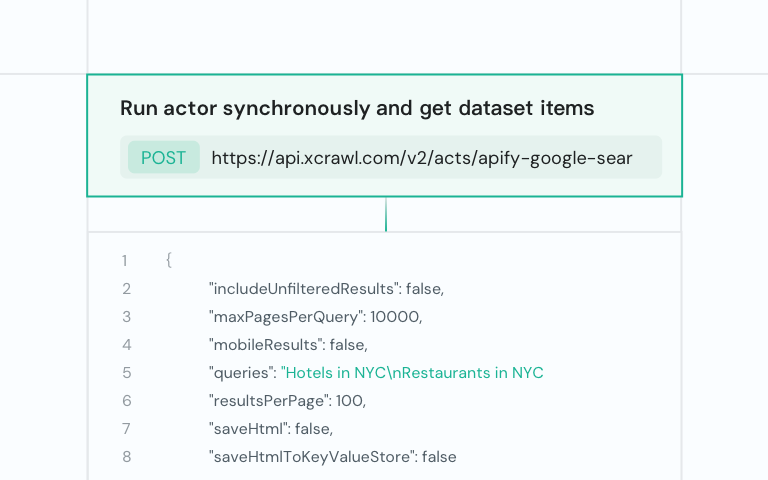Click the "resultsPerPage" key
The image size is (768, 480).
click(x=267, y=401)
